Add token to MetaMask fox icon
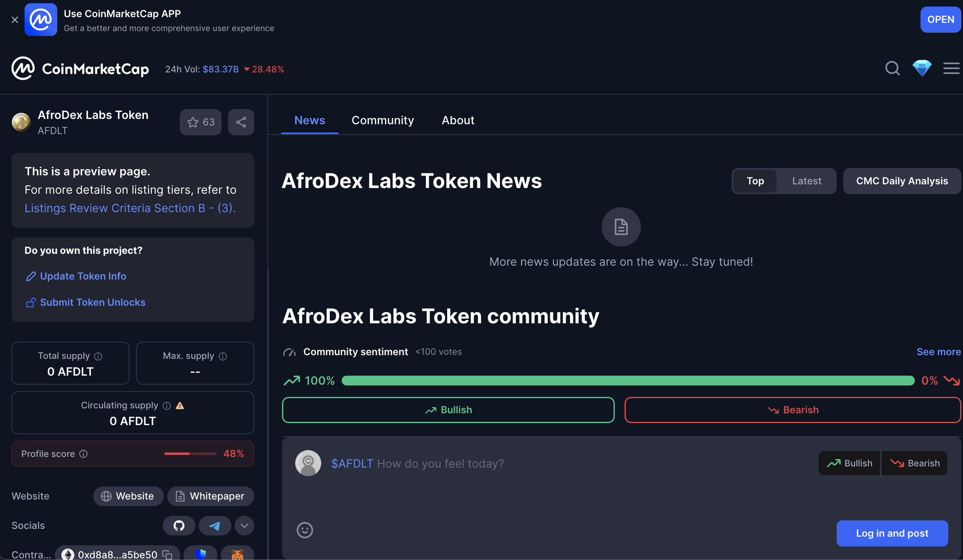This screenshot has width=963, height=560. tap(237, 554)
